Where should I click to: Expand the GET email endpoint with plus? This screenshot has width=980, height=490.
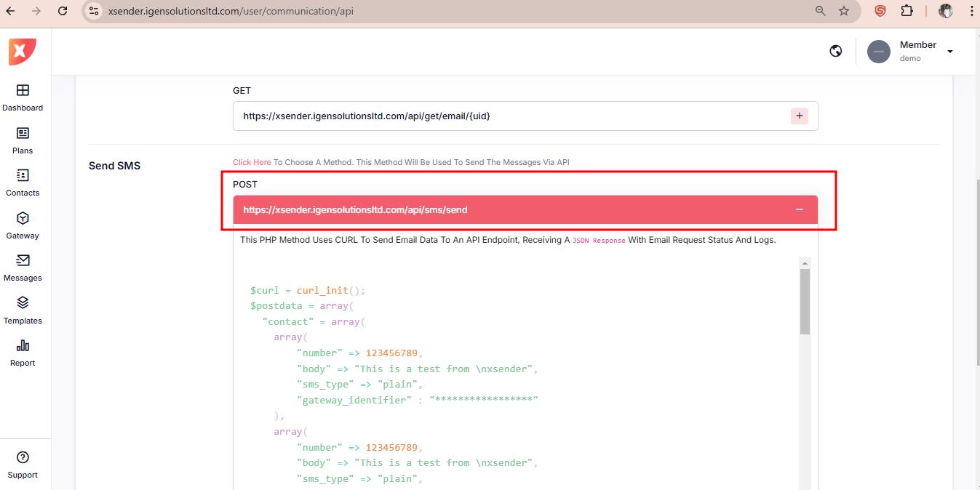click(799, 116)
